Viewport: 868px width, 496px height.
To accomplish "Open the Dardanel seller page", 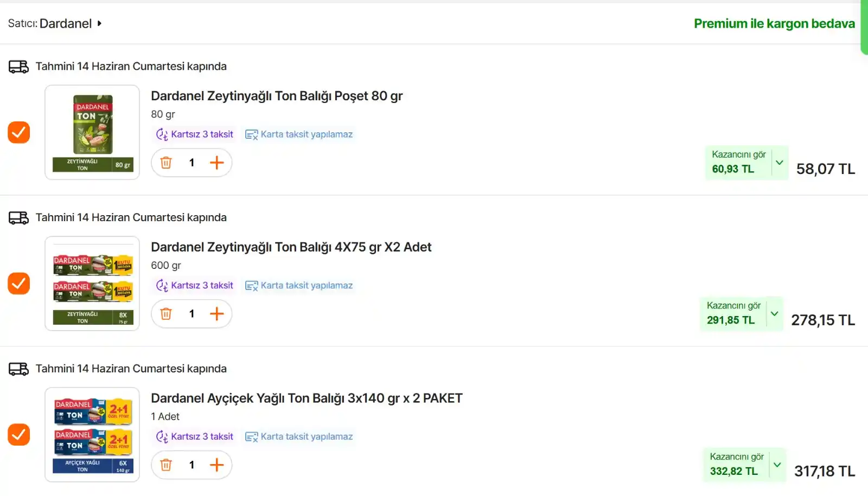I will tap(66, 24).
